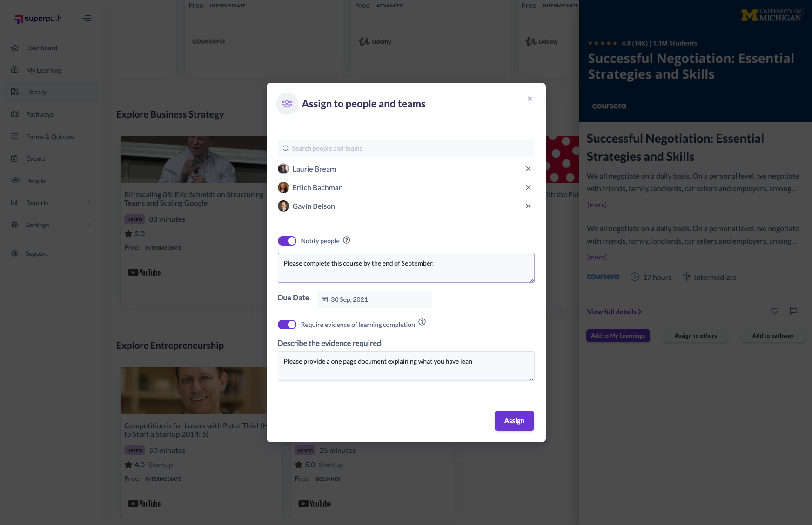Collapse sidebar with the hamburger menu icon
The width and height of the screenshot is (812, 525).
pyautogui.click(x=87, y=19)
